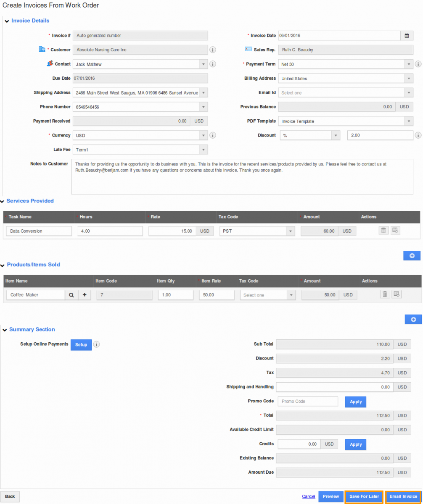Click the Item Name field Coffee Maker
Viewport: 423px width, 504px height.
coord(36,295)
